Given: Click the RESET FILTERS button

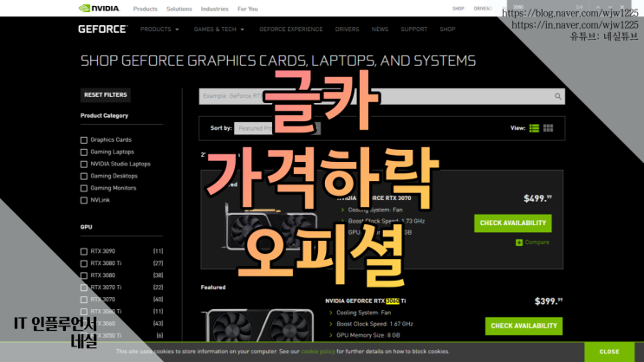Looking at the screenshot, I should pyautogui.click(x=106, y=94).
